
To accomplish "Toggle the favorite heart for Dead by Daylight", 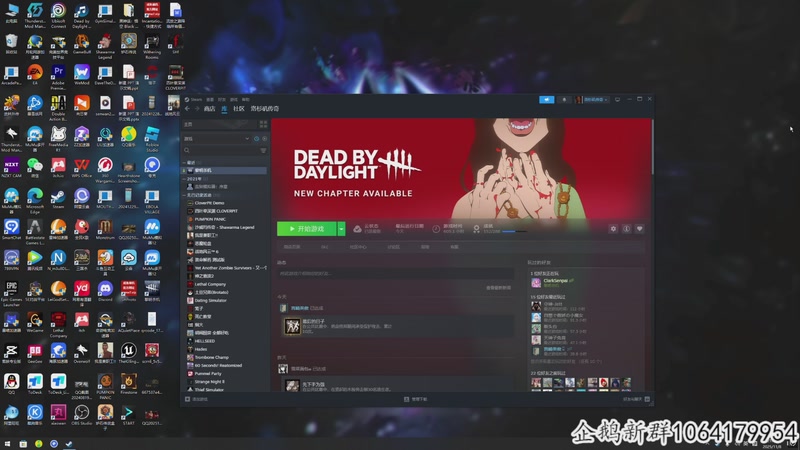I will (x=639, y=229).
